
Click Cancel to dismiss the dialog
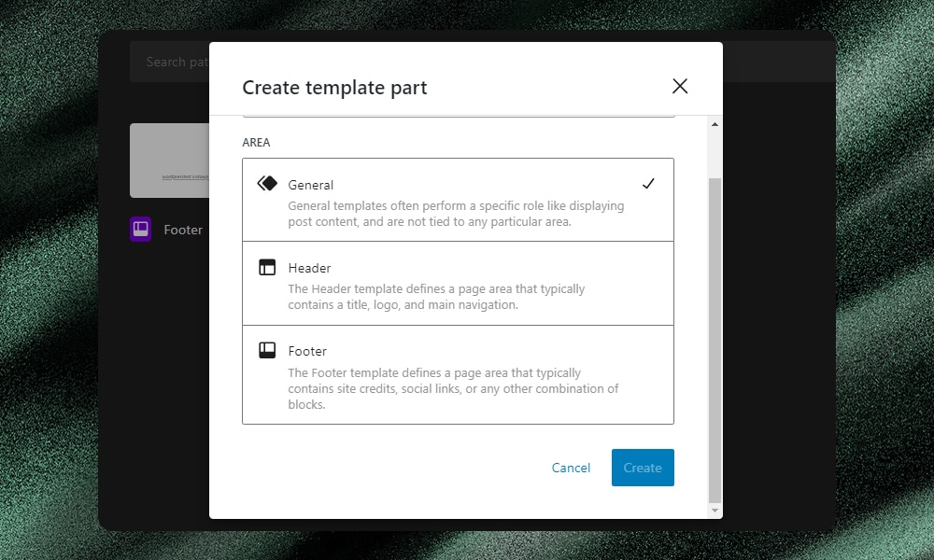[x=571, y=468]
